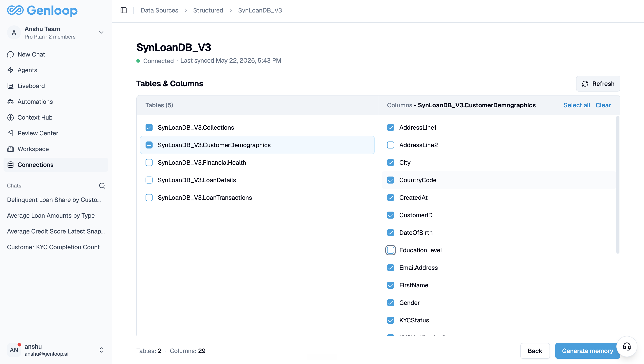Click Generate memory button

587,351
